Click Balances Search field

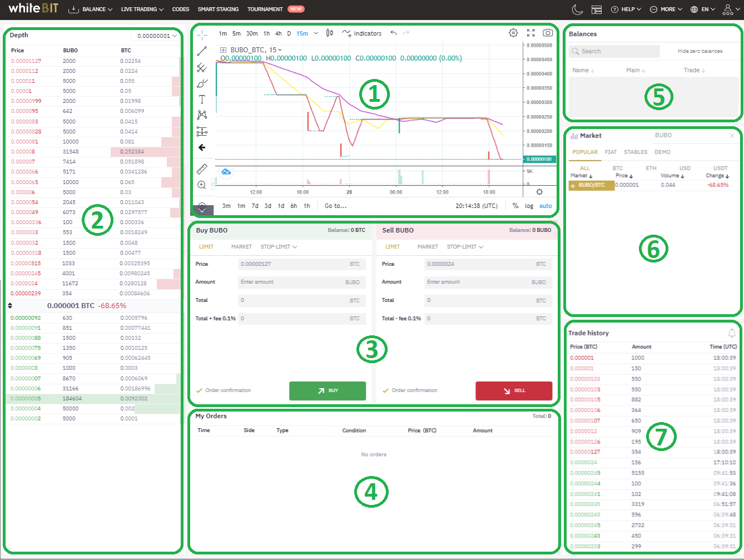tap(614, 51)
